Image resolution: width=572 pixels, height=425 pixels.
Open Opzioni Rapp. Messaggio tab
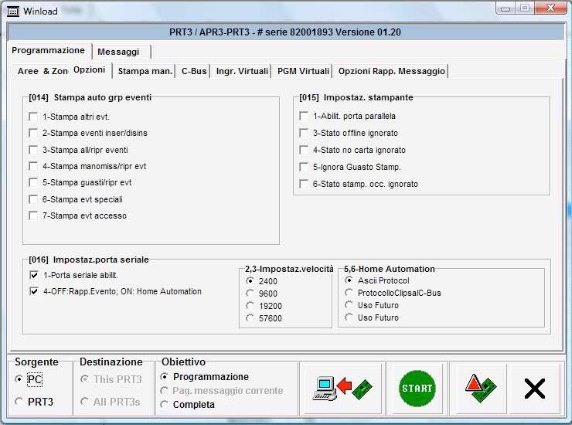pos(391,71)
